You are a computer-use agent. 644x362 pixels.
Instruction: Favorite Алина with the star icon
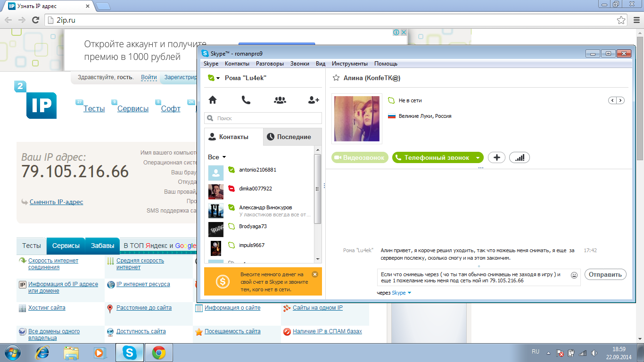(x=336, y=78)
